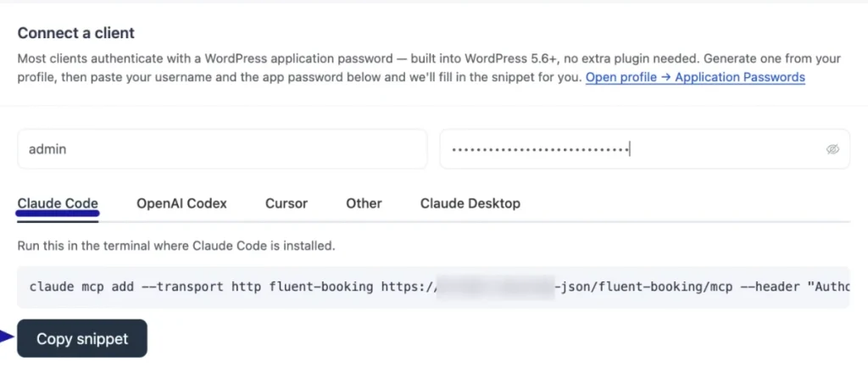Click the Copy snippet button
Image resolution: width=868 pixels, height=378 pixels.
point(82,338)
